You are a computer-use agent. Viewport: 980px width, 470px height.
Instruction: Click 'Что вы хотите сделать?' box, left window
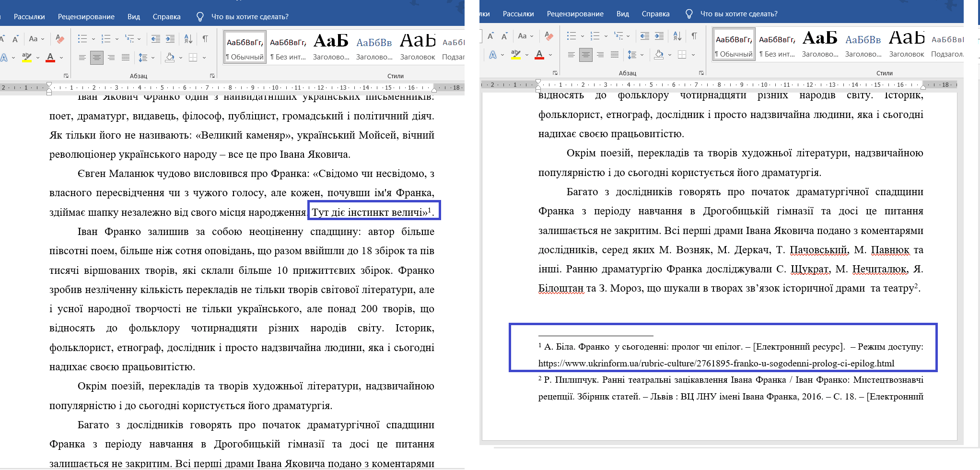point(249,17)
